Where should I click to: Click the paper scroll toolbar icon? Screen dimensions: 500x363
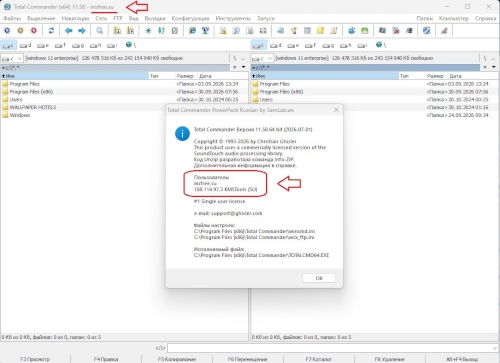tap(334, 31)
